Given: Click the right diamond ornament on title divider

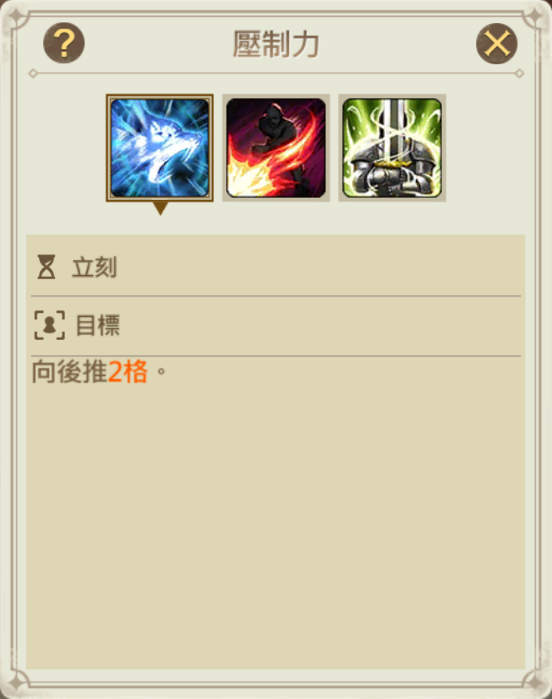Looking at the screenshot, I should click(x=519, y=74).
